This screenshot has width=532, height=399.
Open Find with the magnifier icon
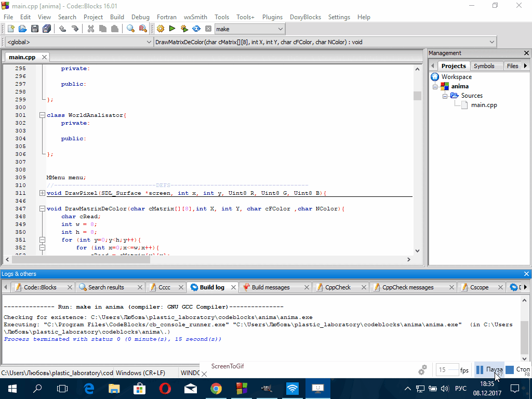[x=130, y=29]
